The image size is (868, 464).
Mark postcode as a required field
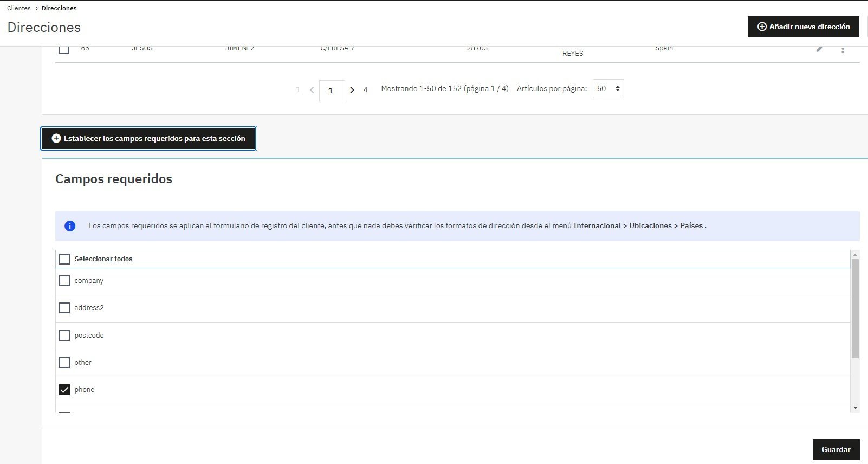[64, 336]
